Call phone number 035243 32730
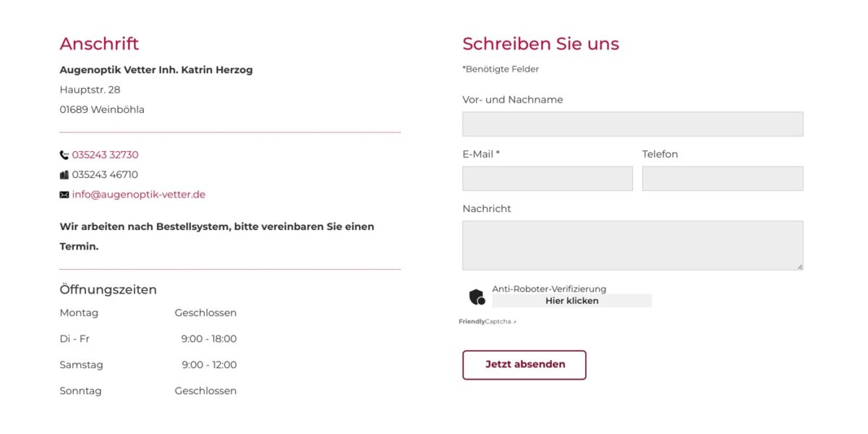Screen dimensions: 868x434 [105, 155]
